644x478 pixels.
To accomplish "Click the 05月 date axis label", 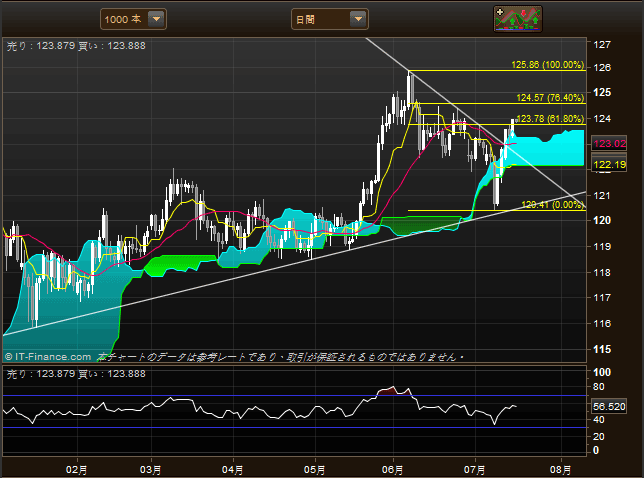I will [315, 469].
